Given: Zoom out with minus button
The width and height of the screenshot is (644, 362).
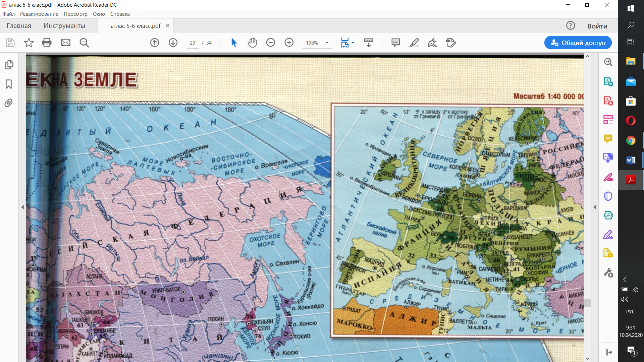Looking at the screenshot, I should point(271,43).
